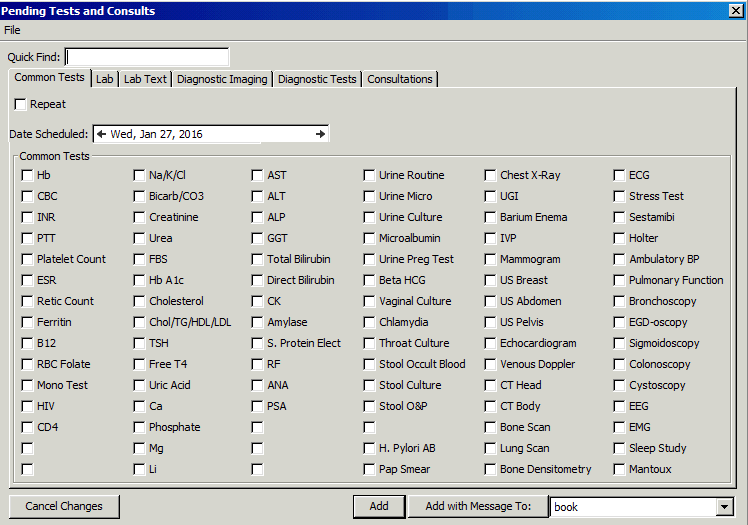Select the AST checkbox
Image resolution: width=748 pixels, height=525 pixels.
pyautogui.click(x=257, y=175)
